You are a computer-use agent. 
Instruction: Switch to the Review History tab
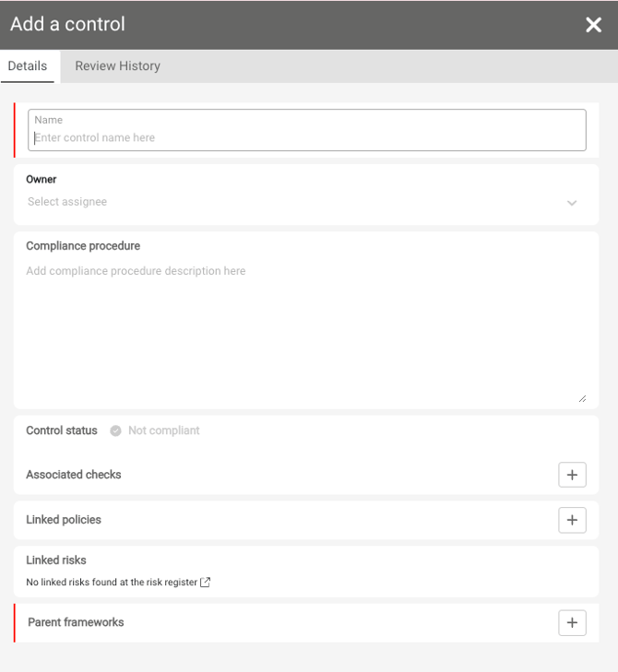[x=117, y=66]
